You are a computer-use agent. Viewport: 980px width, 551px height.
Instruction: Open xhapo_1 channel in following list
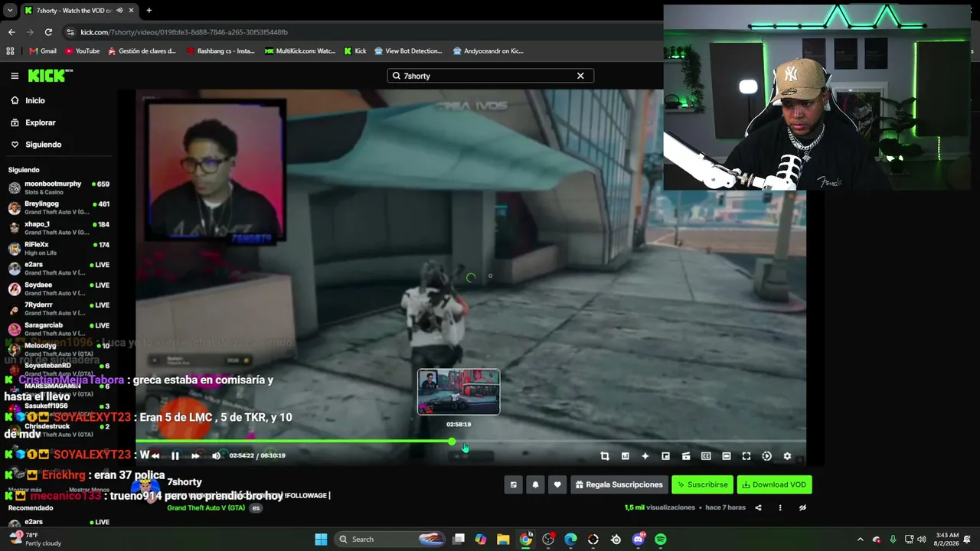click(58, 228)
